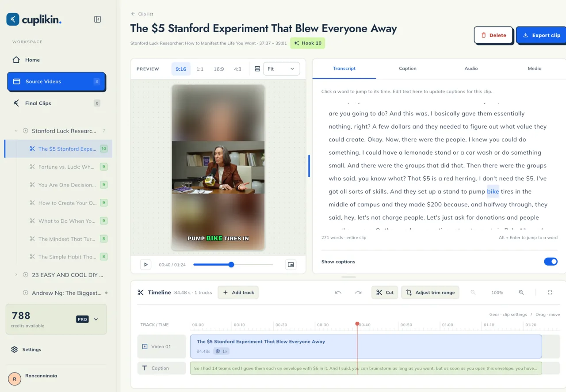Export the clip
The height and width of the screenshot is (392, 566).
click(x=541, y=35)
